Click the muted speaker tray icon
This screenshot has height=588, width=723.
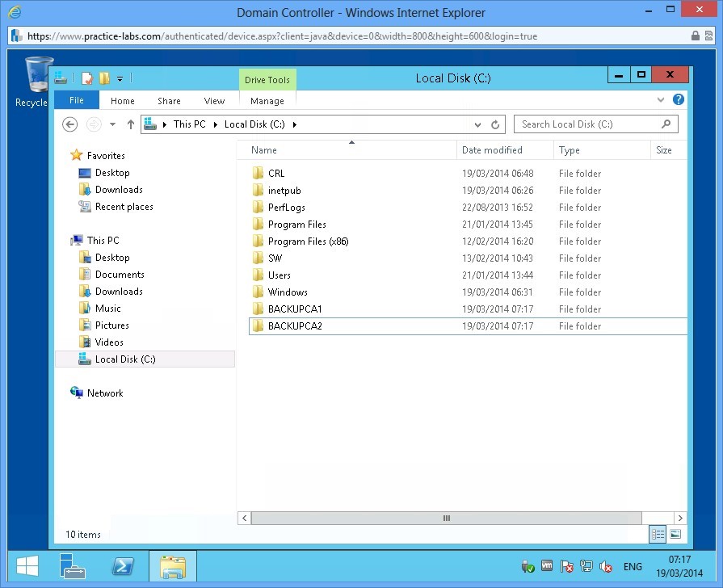tap(606, 566)
